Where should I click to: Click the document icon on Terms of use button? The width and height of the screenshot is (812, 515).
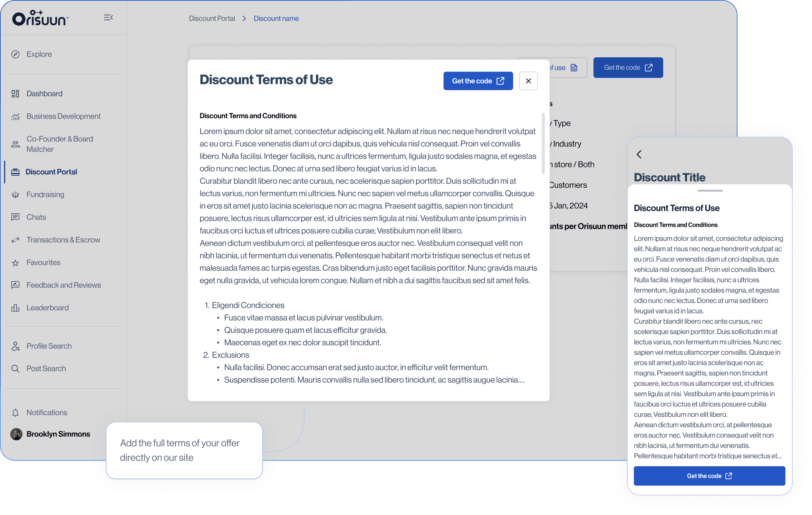click(x=574, y=68)
